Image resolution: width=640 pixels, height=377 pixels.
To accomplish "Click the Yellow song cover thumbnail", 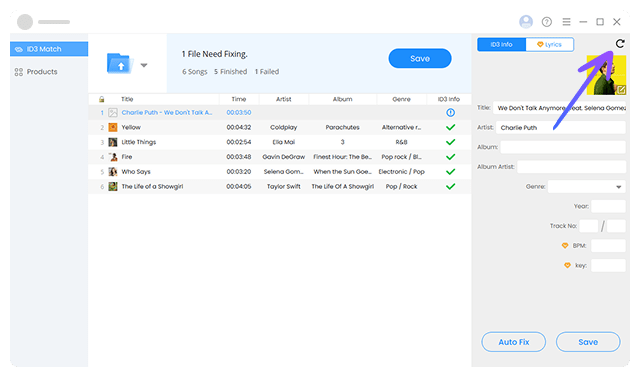I will point(113,127).
